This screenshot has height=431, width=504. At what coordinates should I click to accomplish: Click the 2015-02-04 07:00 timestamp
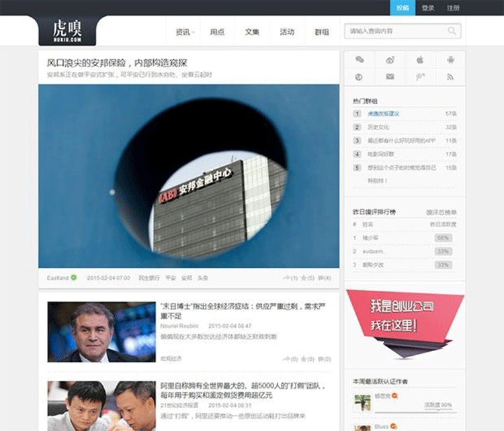click(108, 278)
